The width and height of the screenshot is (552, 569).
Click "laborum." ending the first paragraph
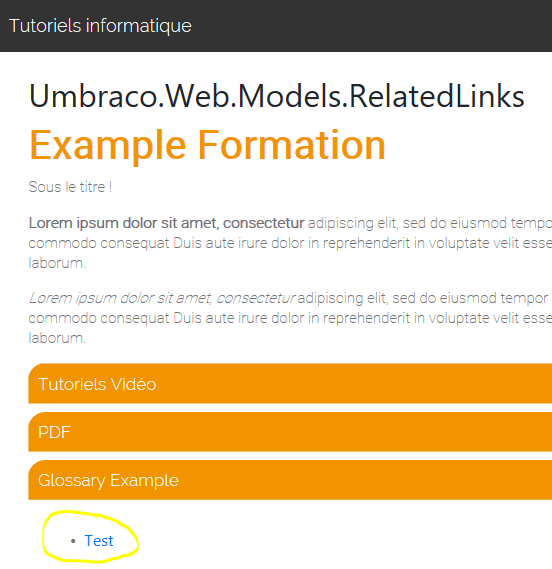(x=57, y=263)
